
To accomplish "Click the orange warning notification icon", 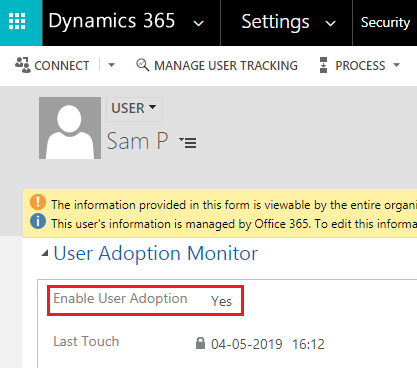I will coord(38,202).
